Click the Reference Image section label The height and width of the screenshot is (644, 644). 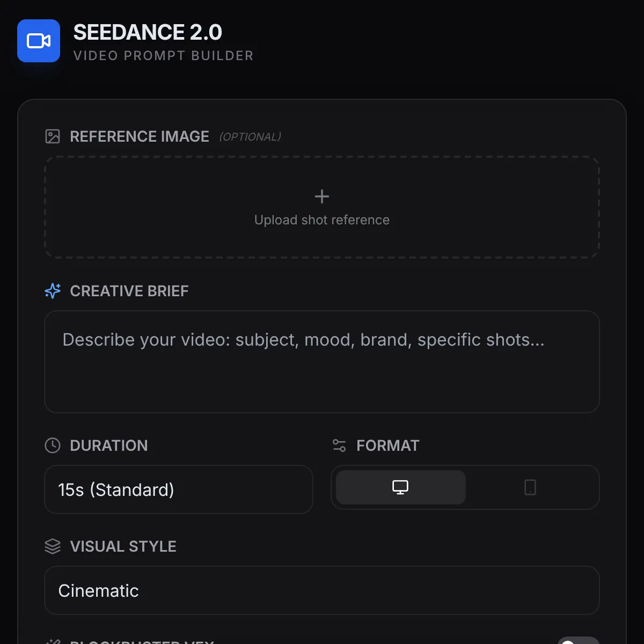[x=140, y=136]
